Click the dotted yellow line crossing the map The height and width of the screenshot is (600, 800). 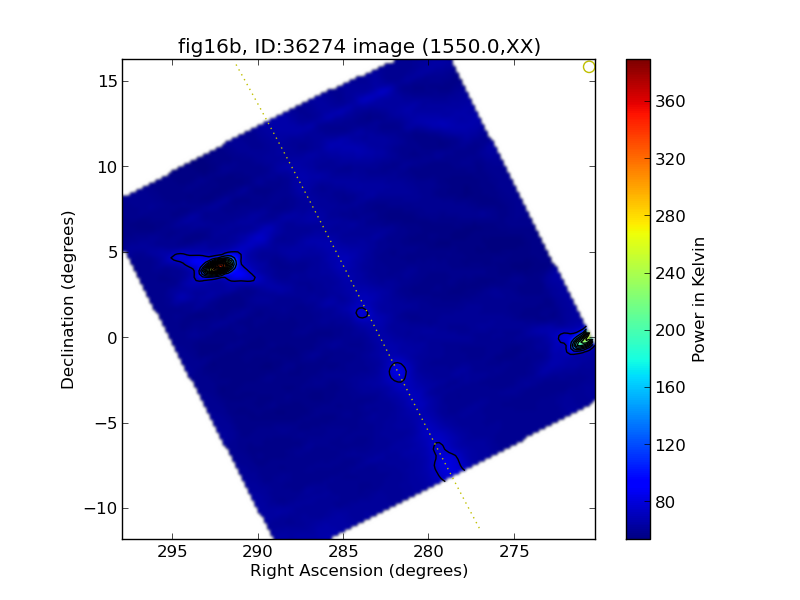click(x=357, y=296)
